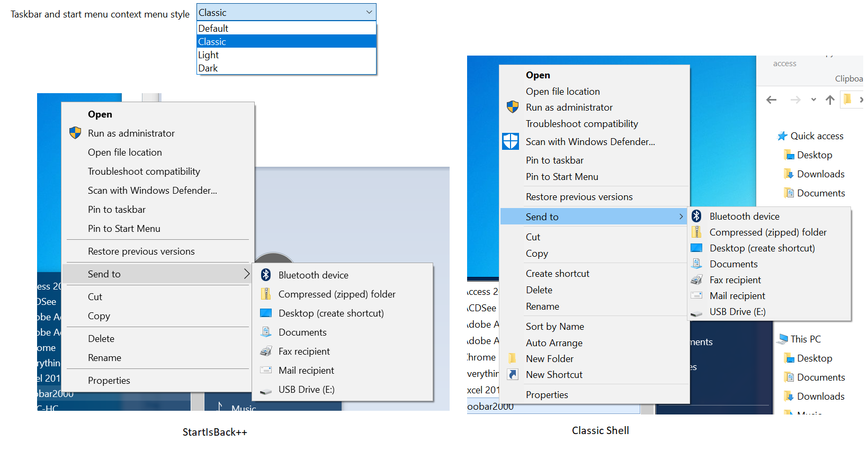Image resolution: width=868 pixels, height=451 pixels.
Task: Choose Pin to taskbar in Classic Shell menu
Action: pyautogui.click(x=554, y=160)
